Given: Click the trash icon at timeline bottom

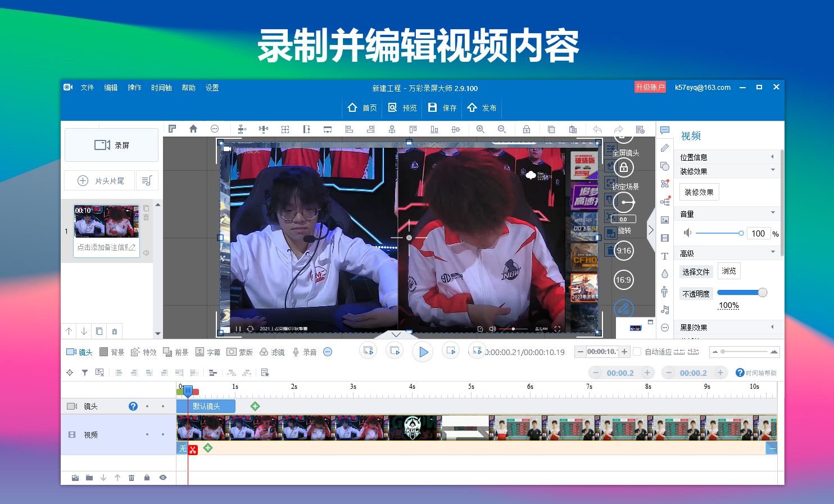Looking at the screenshot, I should [132, 478].
